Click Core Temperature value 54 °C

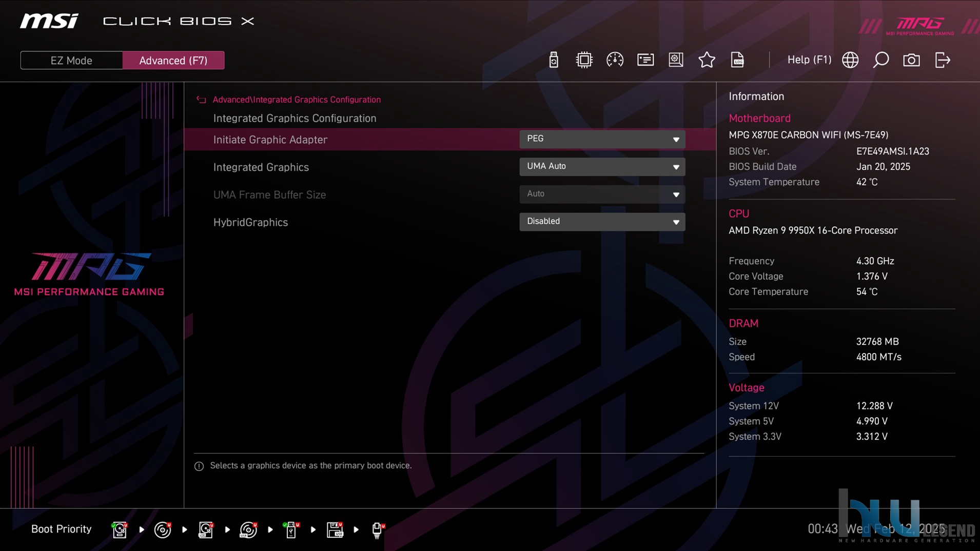point(867,292)
